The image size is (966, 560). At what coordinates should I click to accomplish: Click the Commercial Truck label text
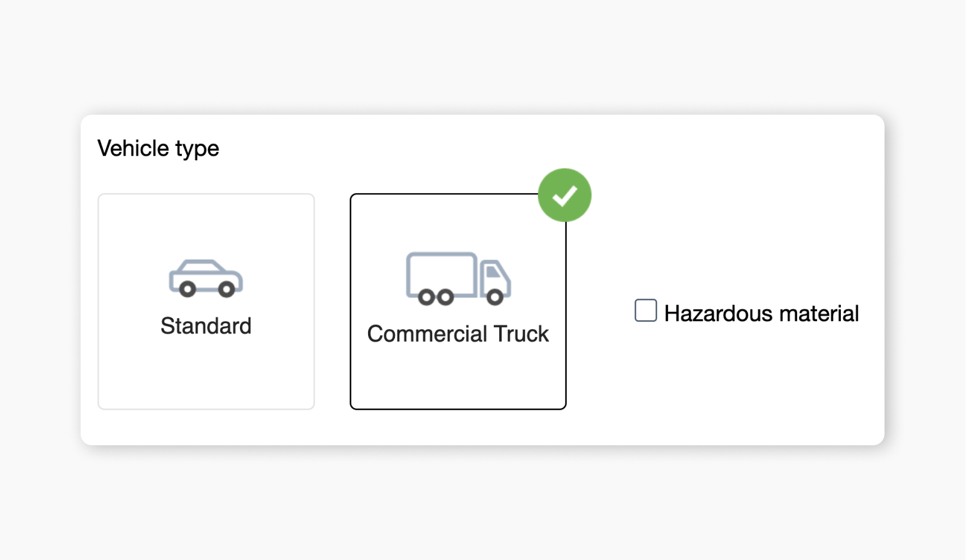[x=458, y=334]
